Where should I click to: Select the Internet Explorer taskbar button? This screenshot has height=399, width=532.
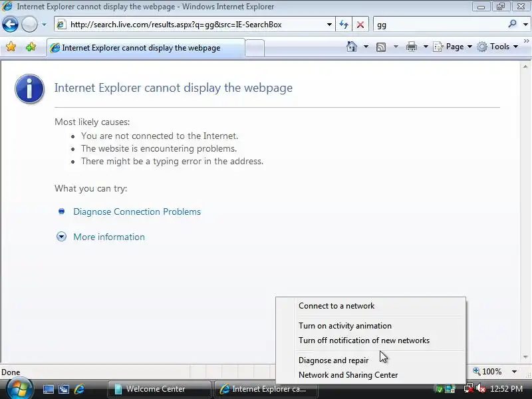click(265, 389)
